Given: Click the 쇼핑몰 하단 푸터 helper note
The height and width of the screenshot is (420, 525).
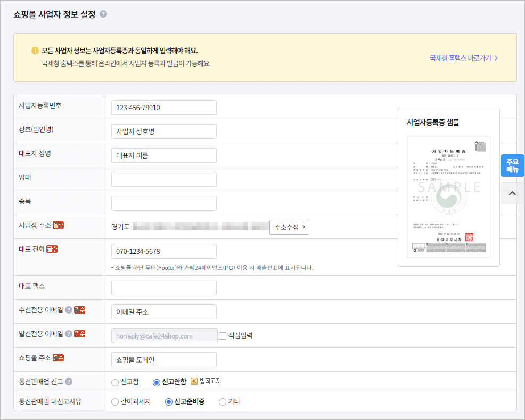Looking at the screenshot, I should coord(212,268).
